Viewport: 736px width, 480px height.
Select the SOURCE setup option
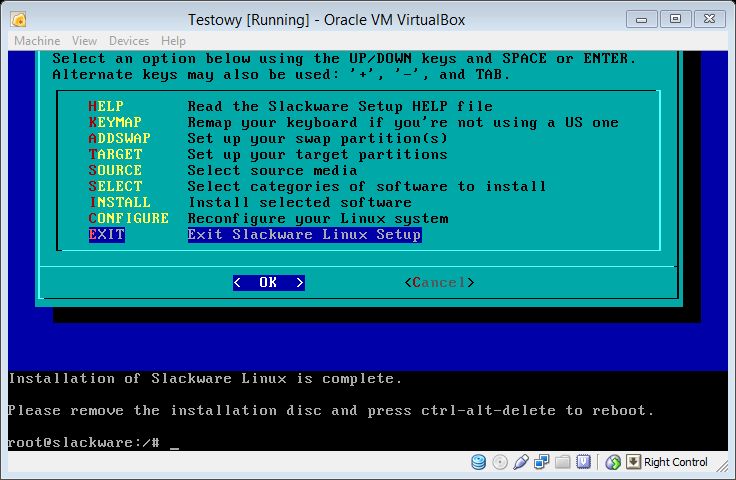(115, 170)
